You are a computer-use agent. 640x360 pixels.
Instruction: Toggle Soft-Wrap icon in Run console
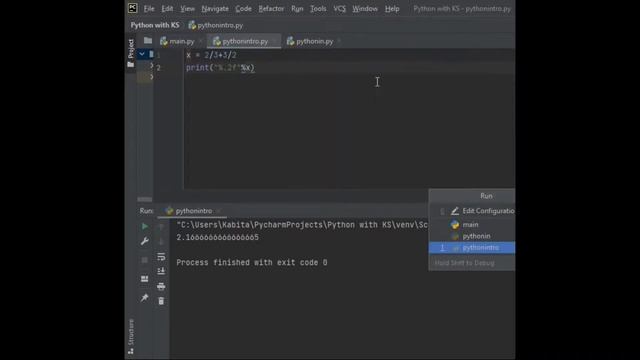click(x=161, y=257)
